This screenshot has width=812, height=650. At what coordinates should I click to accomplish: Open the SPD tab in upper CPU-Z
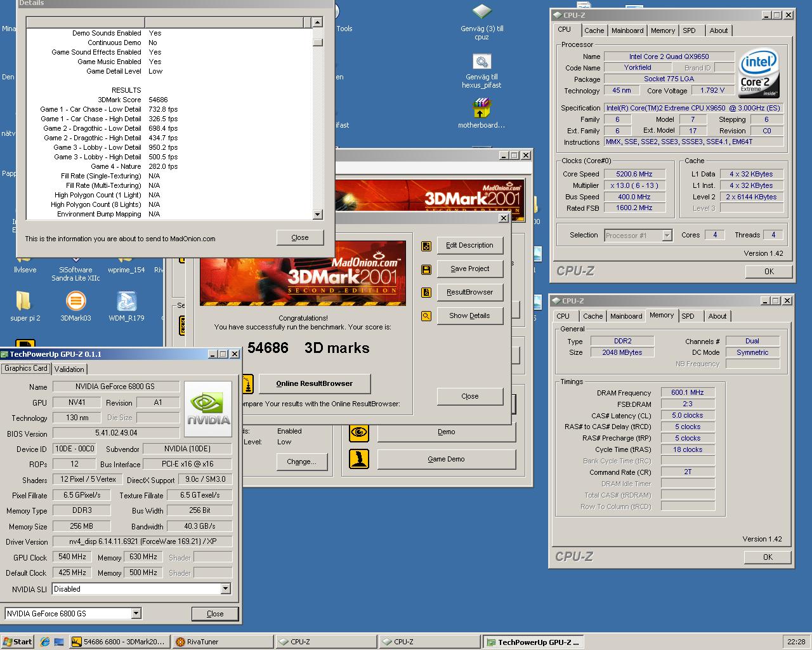click(689, 30)
